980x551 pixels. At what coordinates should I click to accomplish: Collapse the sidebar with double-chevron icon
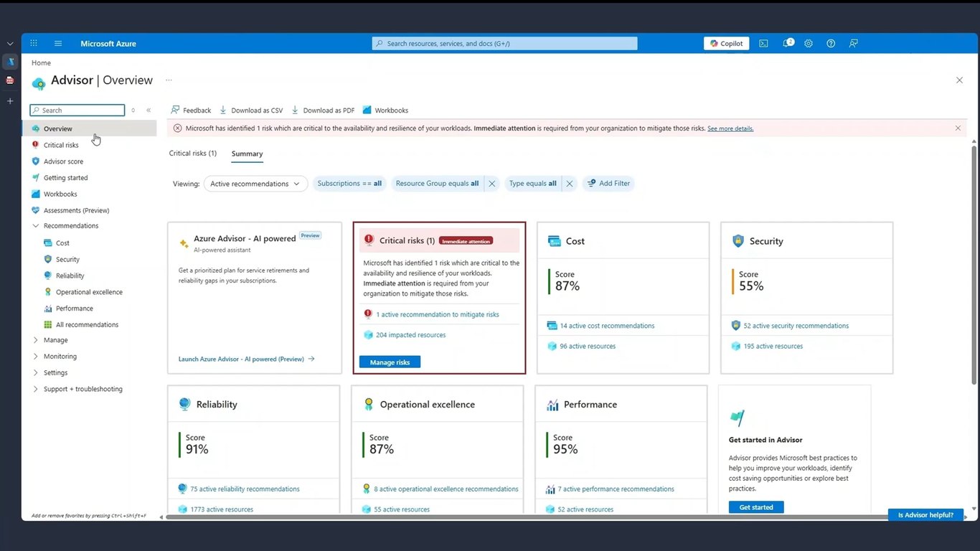[149, 110]
